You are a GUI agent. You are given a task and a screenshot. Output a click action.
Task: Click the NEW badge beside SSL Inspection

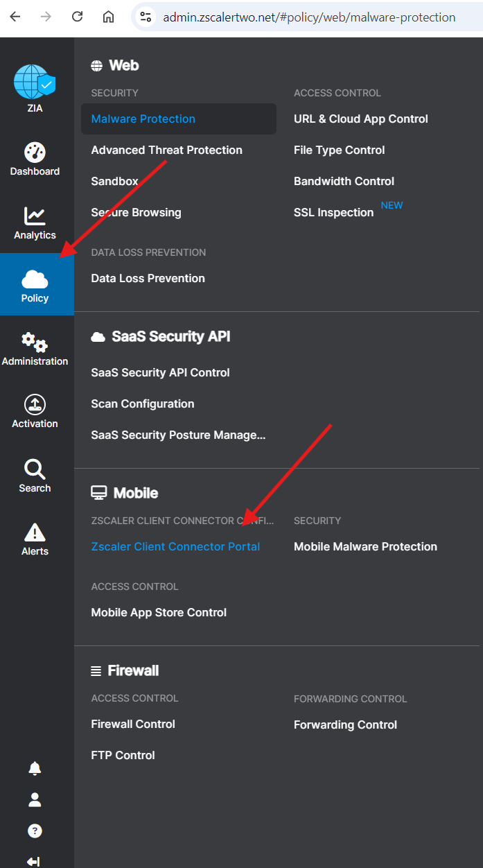coord(392,205)
